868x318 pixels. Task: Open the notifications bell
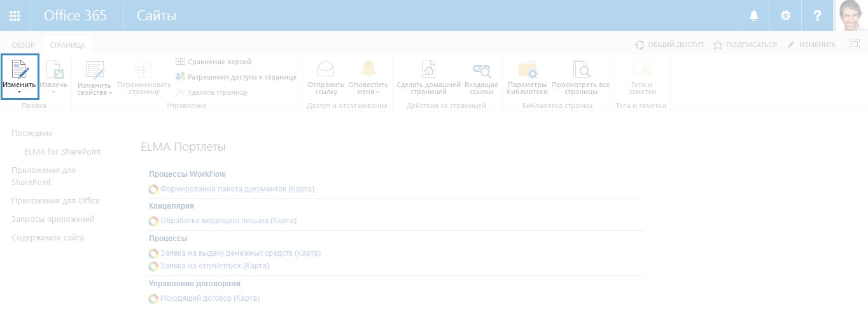coord(754,15)
